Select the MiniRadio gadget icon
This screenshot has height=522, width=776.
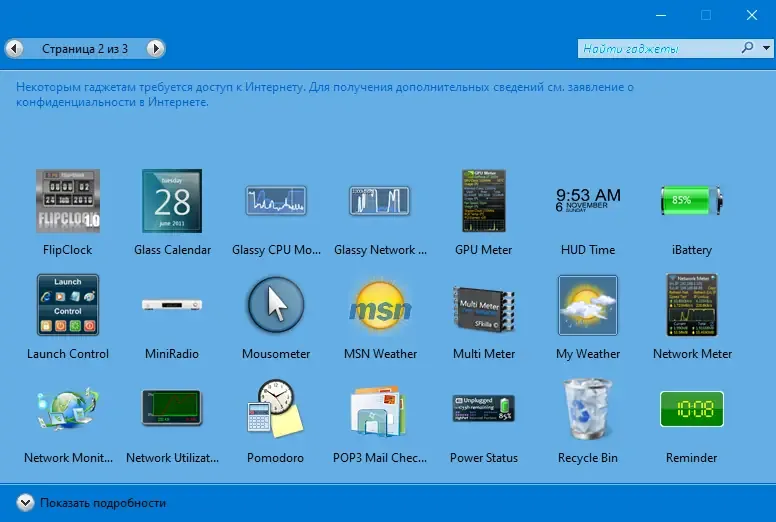[x=172, y=304]
